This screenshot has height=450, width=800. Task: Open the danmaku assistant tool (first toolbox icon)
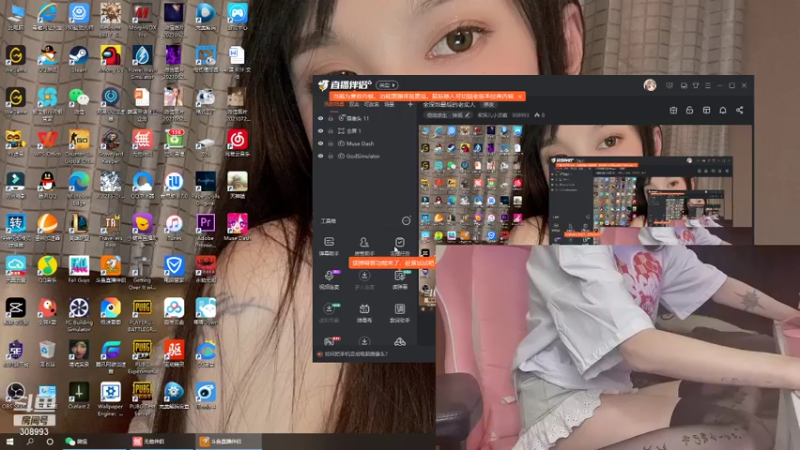[329, 245]
